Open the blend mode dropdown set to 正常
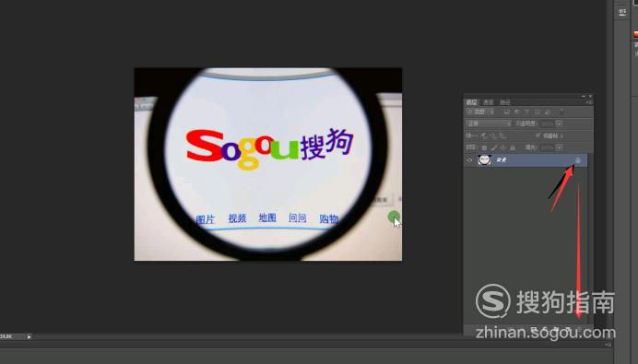This screenshot has height=364, width=638. [489, 123]
